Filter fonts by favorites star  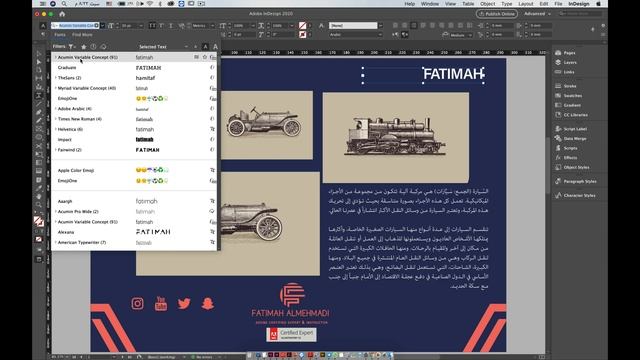point(84,47)
